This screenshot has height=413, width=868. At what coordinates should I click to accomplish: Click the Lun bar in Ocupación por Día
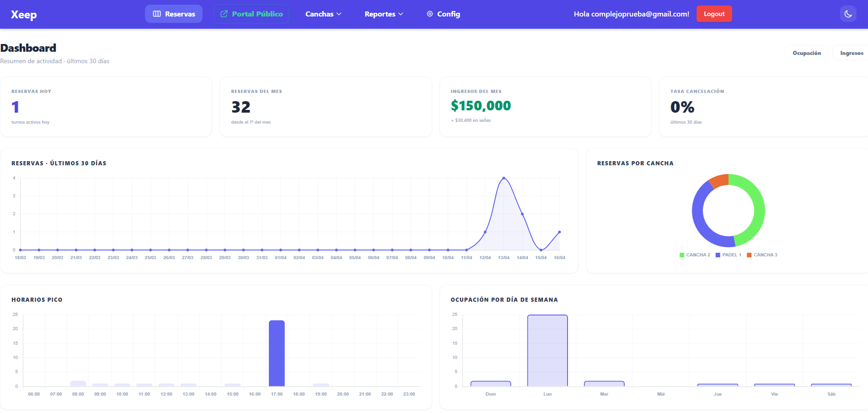pyautogui.click(x=547, y=350)
